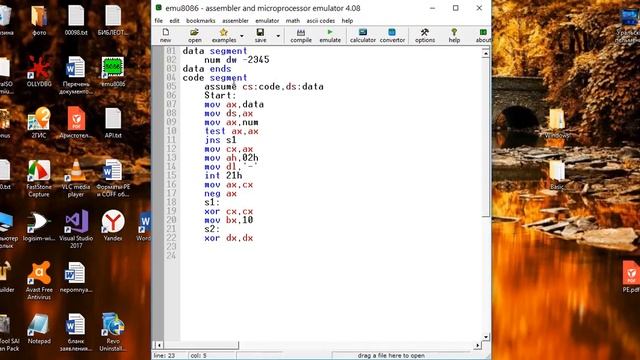Expand the save dropdown arrow
This screenshot has height=360, width=640.
click(278, 36)
